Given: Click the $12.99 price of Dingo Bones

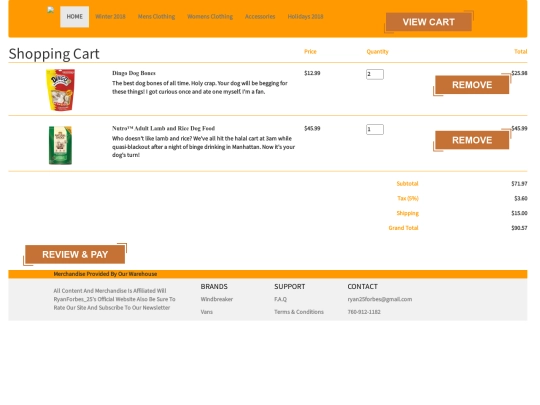Looking at the screenshot, I should (x=312, y=73).
